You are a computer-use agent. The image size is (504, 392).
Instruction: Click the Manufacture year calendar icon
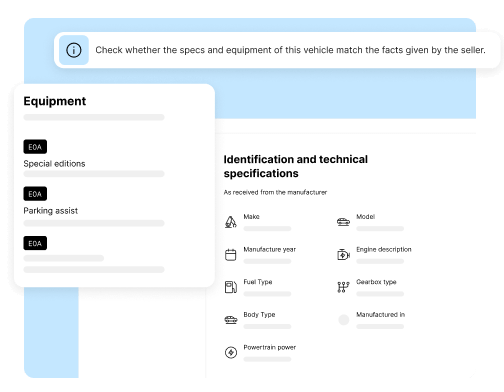231,255
